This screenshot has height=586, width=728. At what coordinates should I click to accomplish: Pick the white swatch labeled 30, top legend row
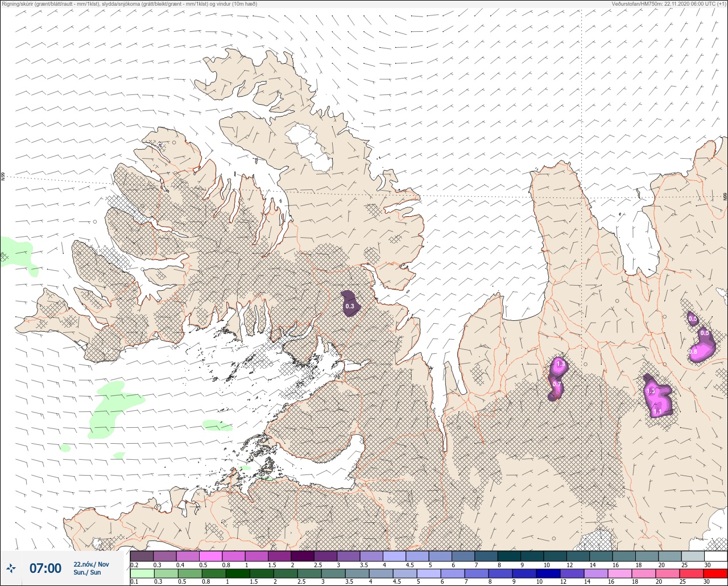[x=715, y=556]
